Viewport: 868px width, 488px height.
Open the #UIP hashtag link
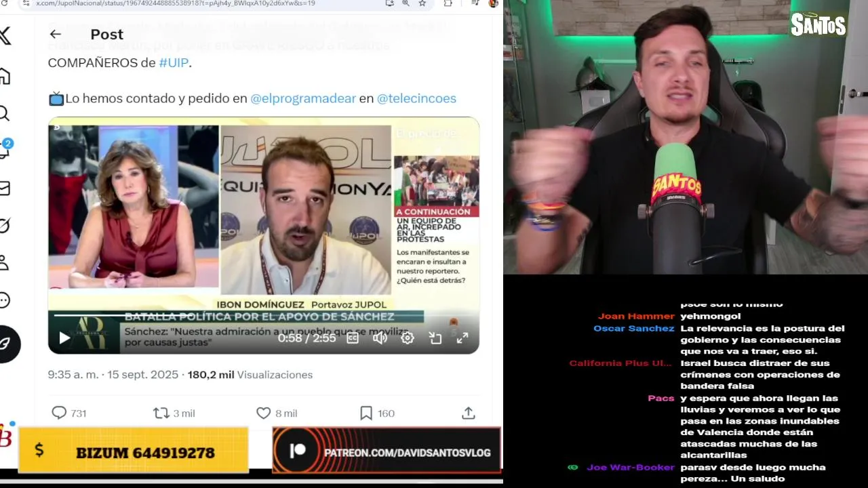pos(174,63)
